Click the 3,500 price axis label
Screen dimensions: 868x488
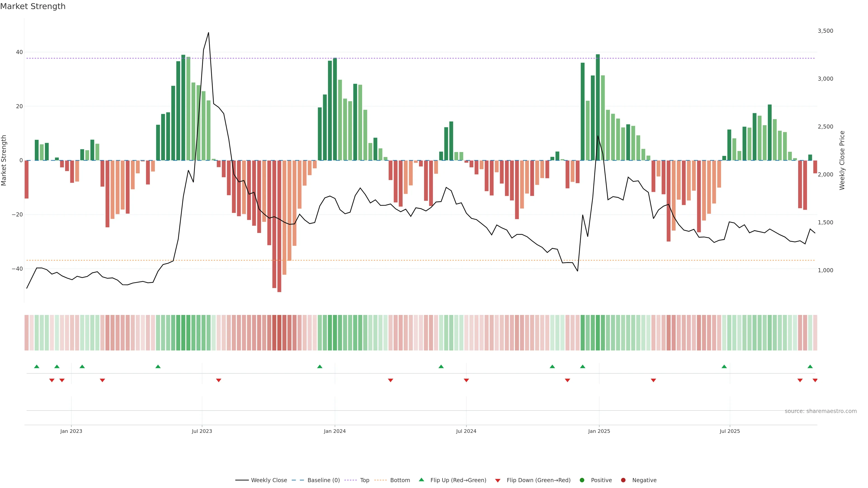click(x=825, y=31)
